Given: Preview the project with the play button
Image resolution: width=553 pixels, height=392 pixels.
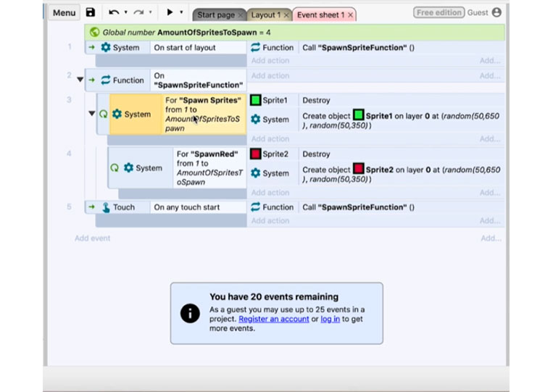Looking at the screenshot, I should pyautogui.click(x=170, y=12).
